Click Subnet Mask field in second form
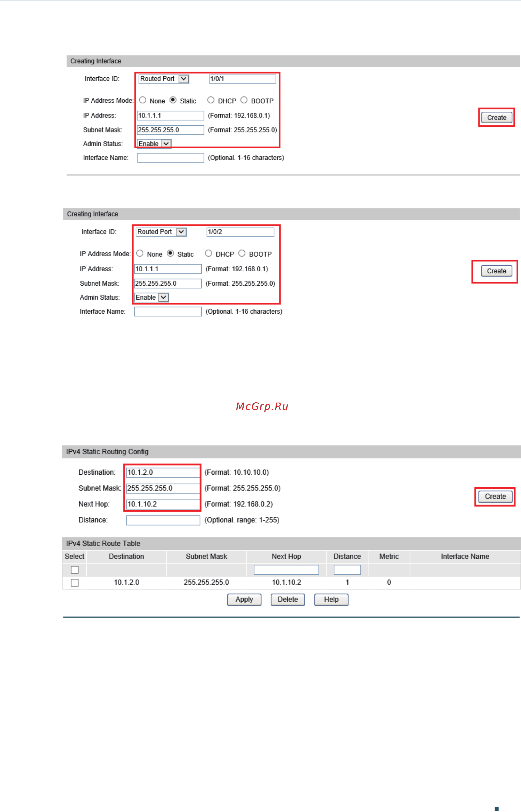 [168, 284]
